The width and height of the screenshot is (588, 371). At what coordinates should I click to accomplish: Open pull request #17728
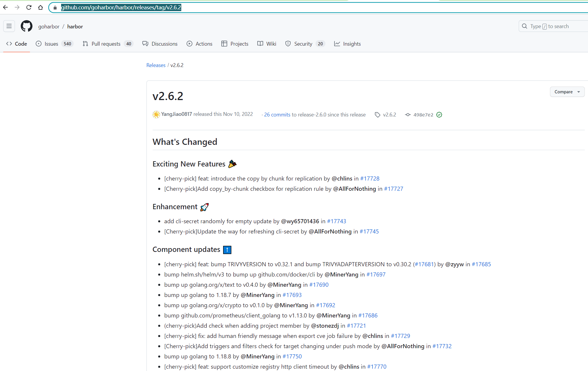point(370,178)
